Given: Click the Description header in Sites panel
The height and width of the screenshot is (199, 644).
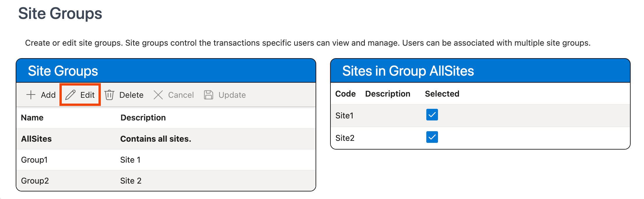Looking at the screenshot, I should 388,94.
